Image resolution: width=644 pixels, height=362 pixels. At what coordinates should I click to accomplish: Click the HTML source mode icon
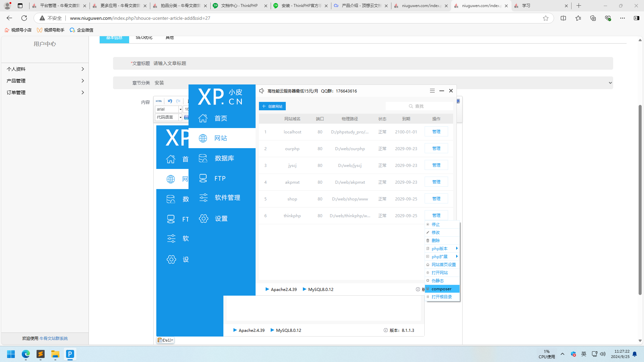159,101
